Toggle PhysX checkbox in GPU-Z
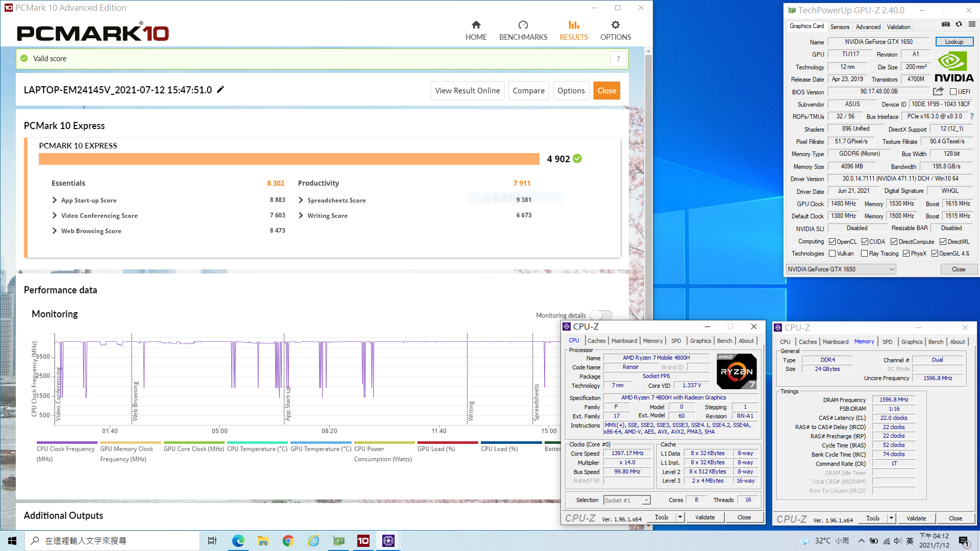 click(x=906, y=254)
